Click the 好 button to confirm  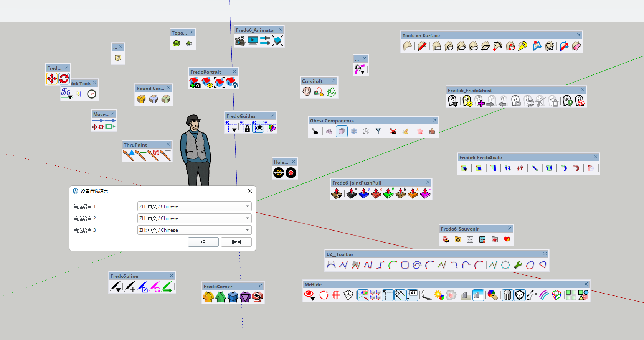pos(203,242)
